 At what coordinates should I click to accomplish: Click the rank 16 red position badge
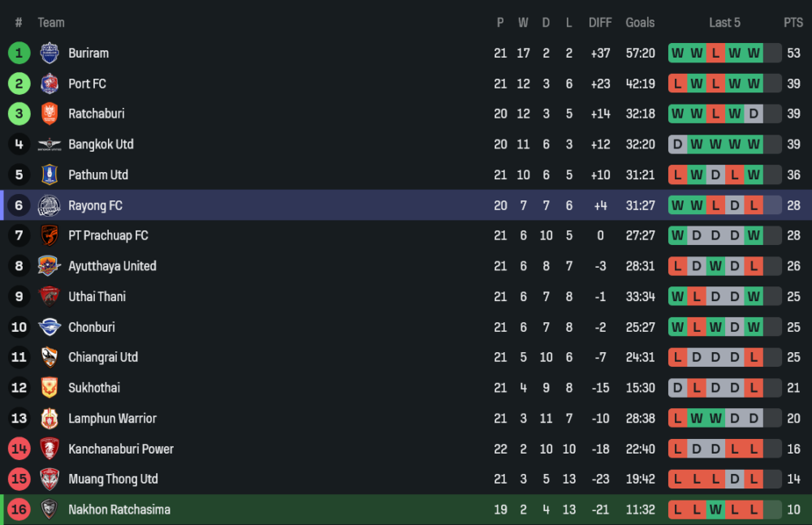[x=19, y=510]
